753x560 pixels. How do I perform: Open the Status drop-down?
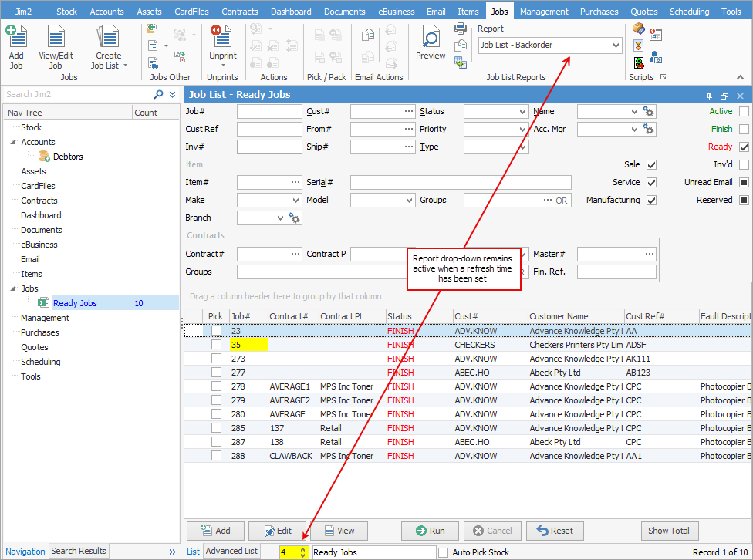(x=522, y=111)
